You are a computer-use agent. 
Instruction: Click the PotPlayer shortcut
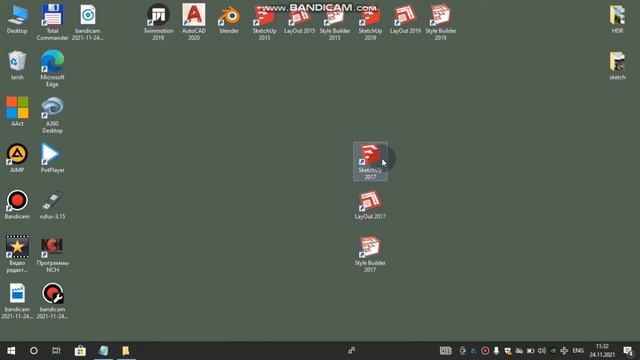[x=52, y=158]
